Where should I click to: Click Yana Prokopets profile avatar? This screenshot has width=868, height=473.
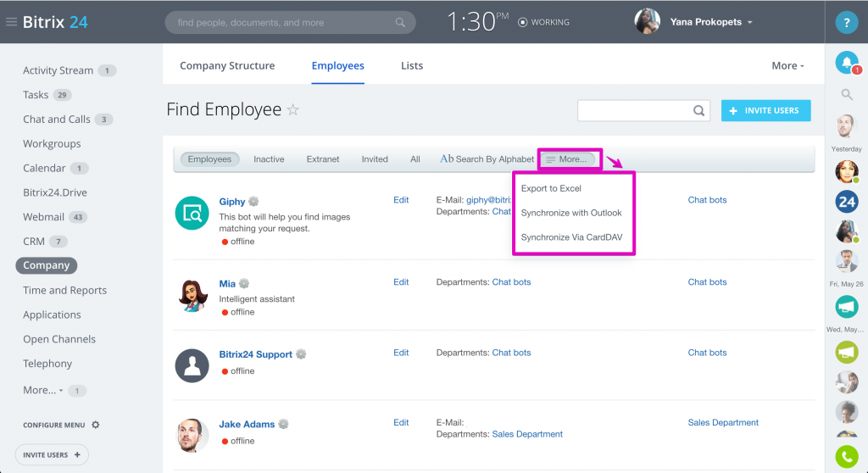coord(647,21)
